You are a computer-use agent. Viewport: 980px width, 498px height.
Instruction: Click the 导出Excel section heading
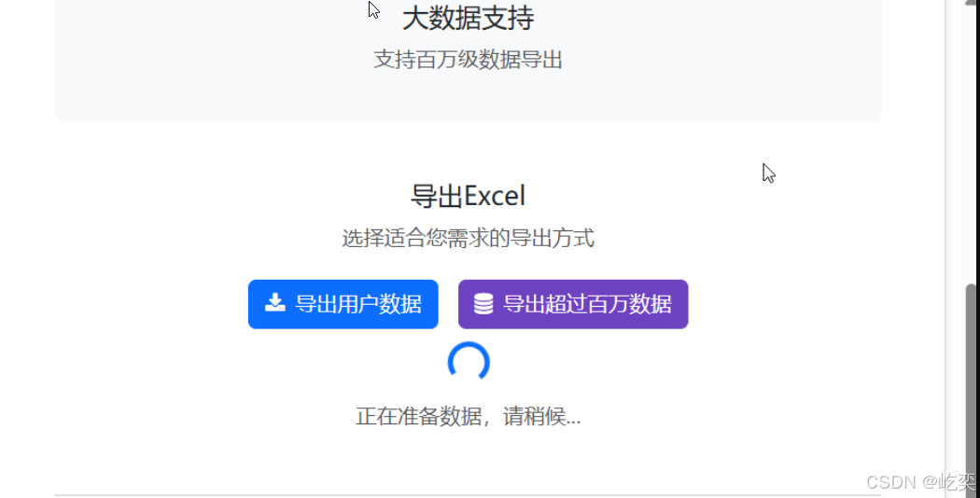(x=469, y=196)
